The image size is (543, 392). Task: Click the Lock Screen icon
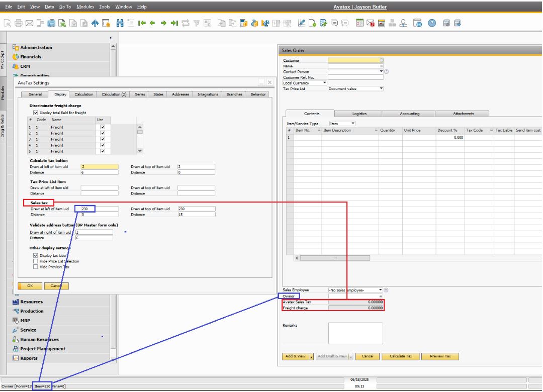106,23
